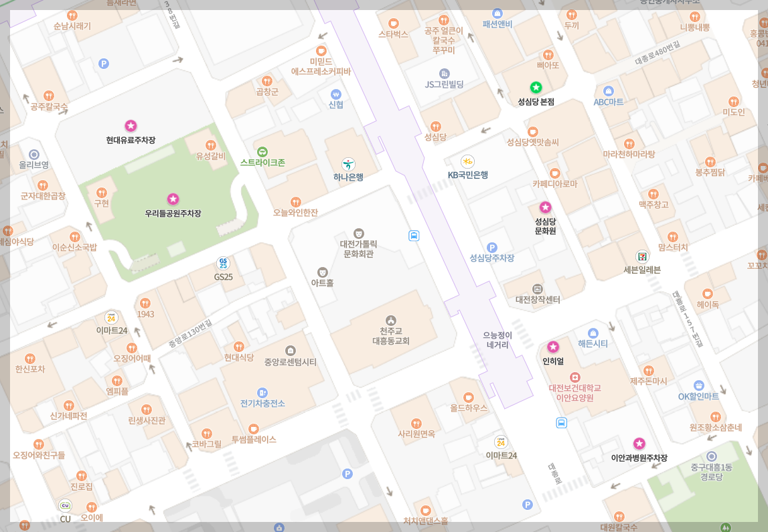Click the 패션앤비 shopping icon
The width and height of the screenshot is (768, 532).
click(497, 13)
